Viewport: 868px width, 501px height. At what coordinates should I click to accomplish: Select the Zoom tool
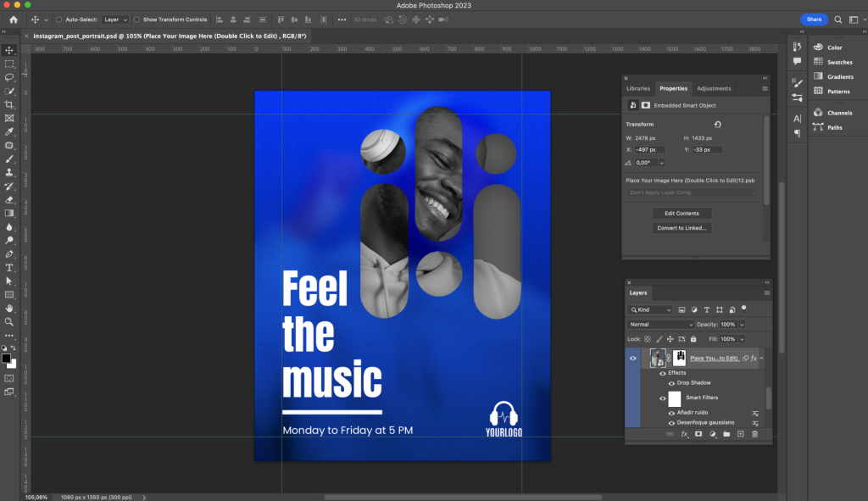[9, 321]
